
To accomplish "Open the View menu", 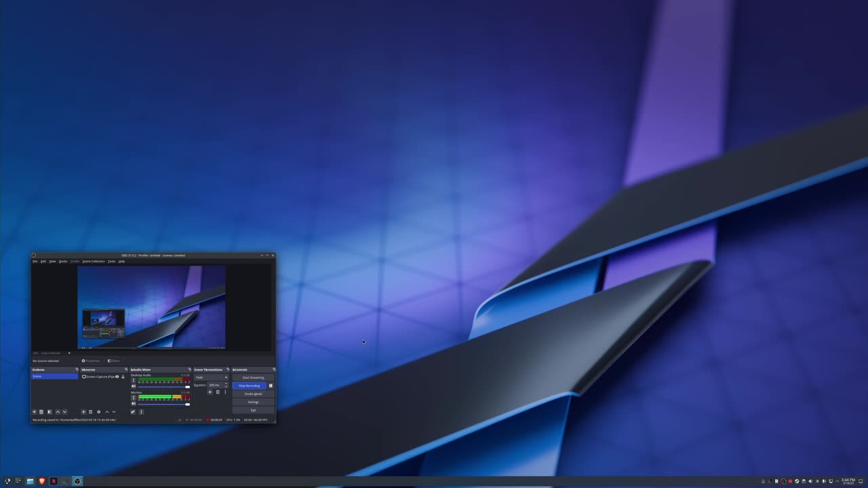I will pos(52,261).
